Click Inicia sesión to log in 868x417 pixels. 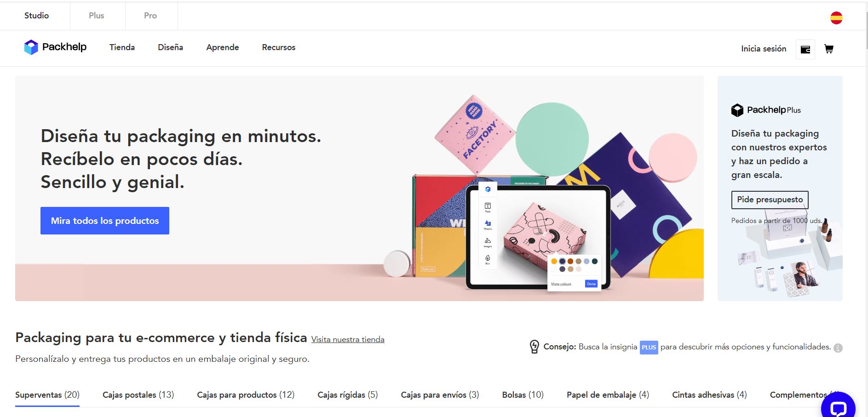tap(764, 49)
